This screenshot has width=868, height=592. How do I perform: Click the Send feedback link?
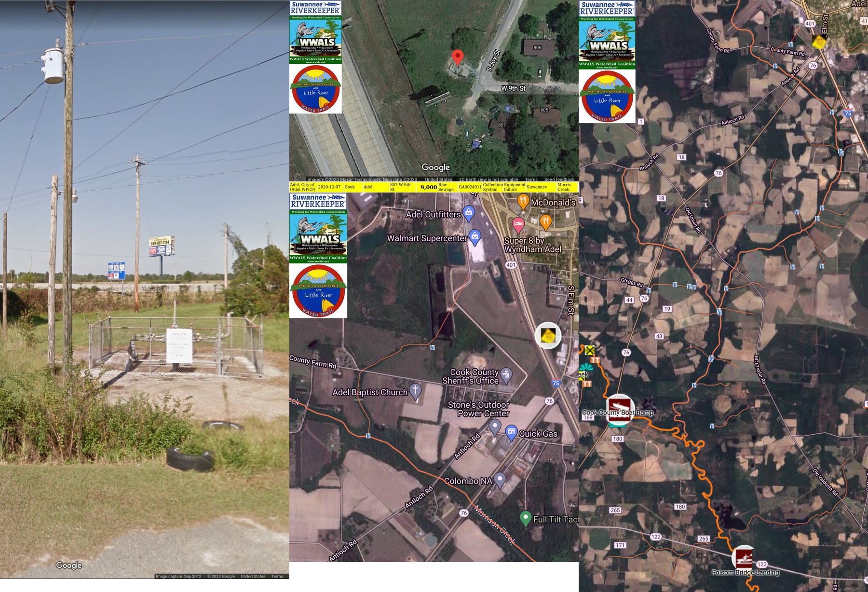click(559, 179)
